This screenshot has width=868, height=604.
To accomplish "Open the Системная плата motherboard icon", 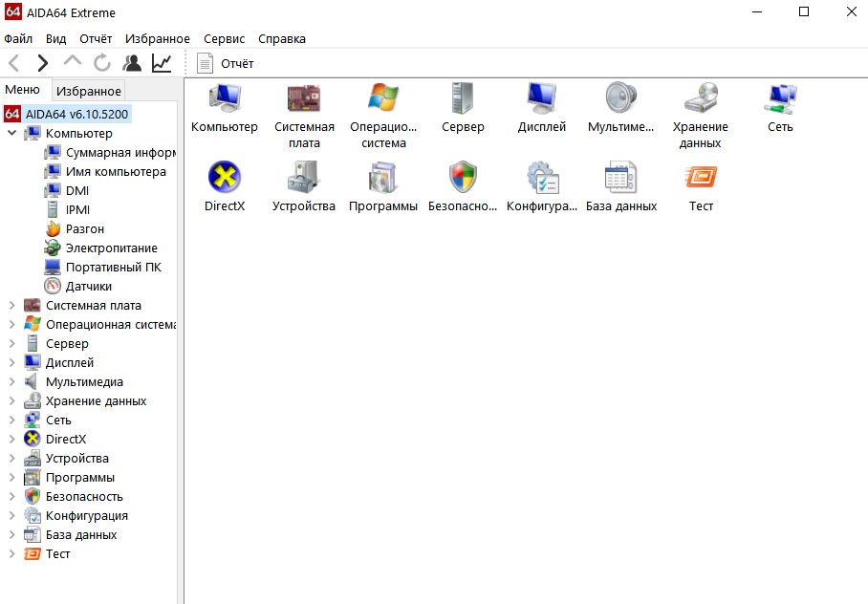I will 304,98.
